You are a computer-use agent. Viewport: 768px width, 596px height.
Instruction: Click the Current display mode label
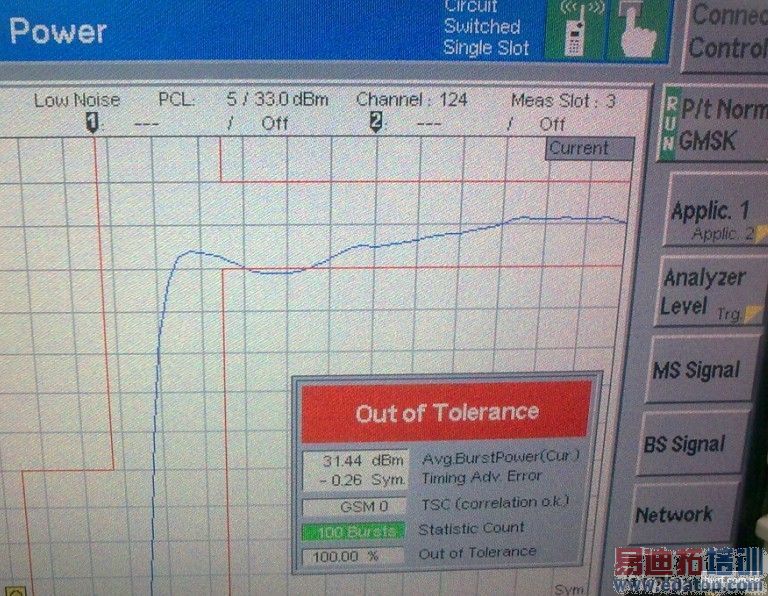tap(589, 148)
